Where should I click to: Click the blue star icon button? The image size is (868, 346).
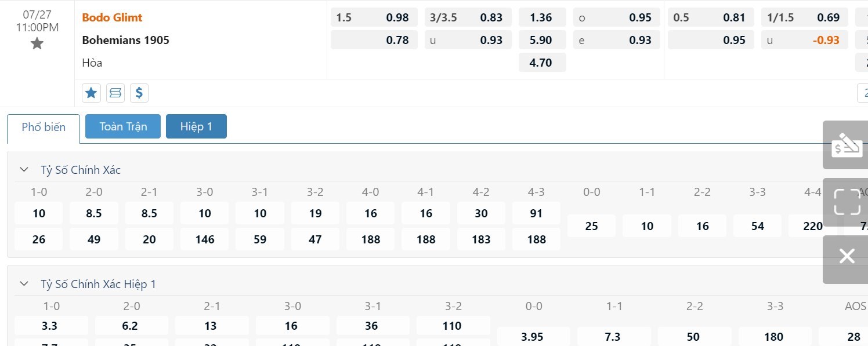click(91, 93)
